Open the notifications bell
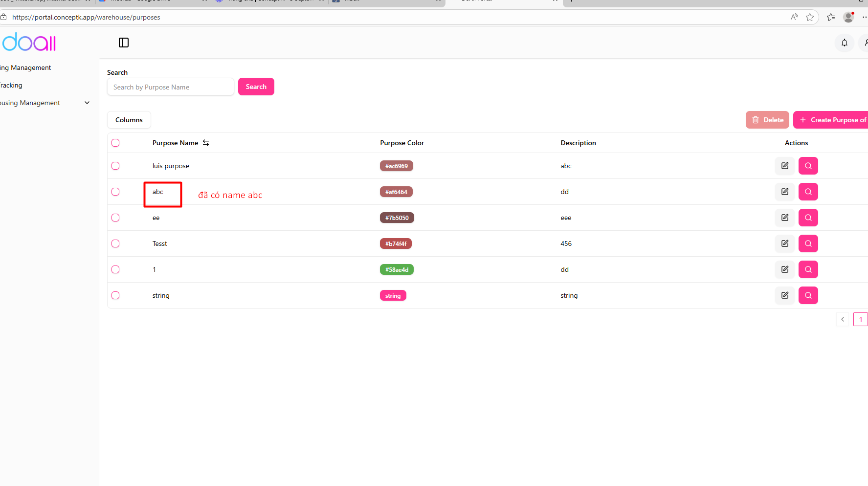Screen dimensions: 868x486 tap(844, 43)
